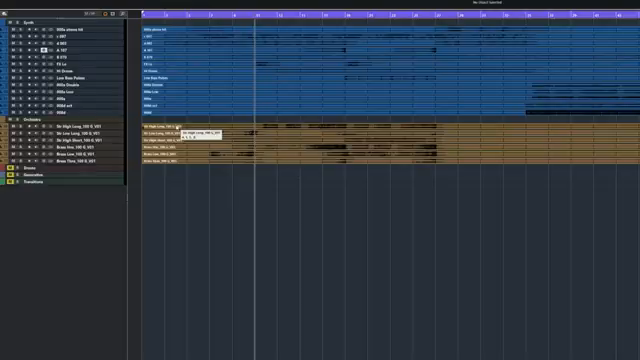Select the Str High Long clip in arrangement
Image resolution: width=640 pixels, height=360 pixels.
pos(391,127)
